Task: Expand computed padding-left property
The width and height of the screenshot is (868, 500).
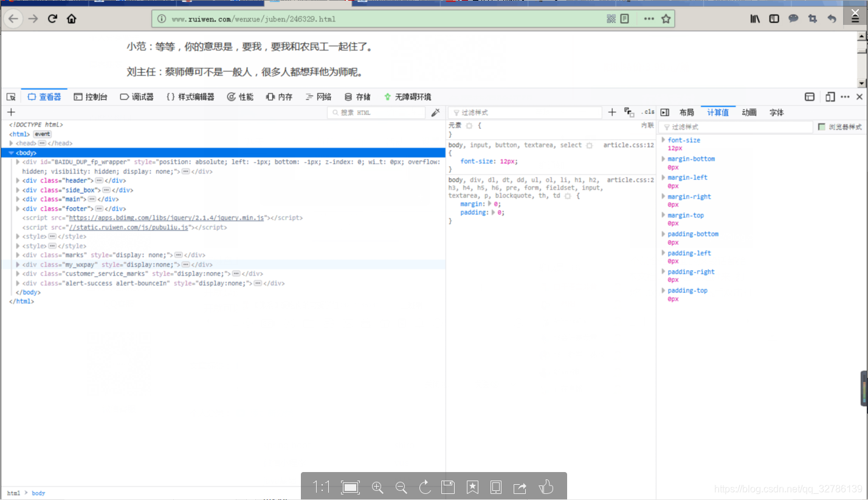Action: pos(664,253)
